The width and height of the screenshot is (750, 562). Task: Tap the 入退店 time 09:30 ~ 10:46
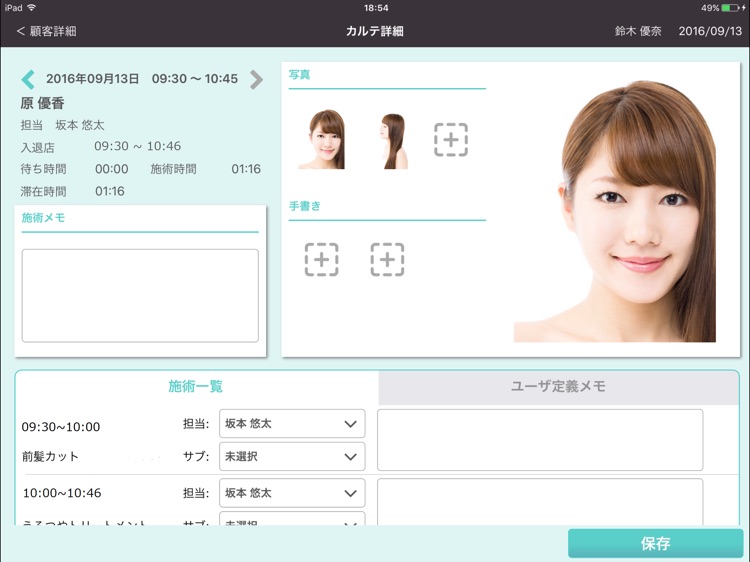click(x=137, y=146)
